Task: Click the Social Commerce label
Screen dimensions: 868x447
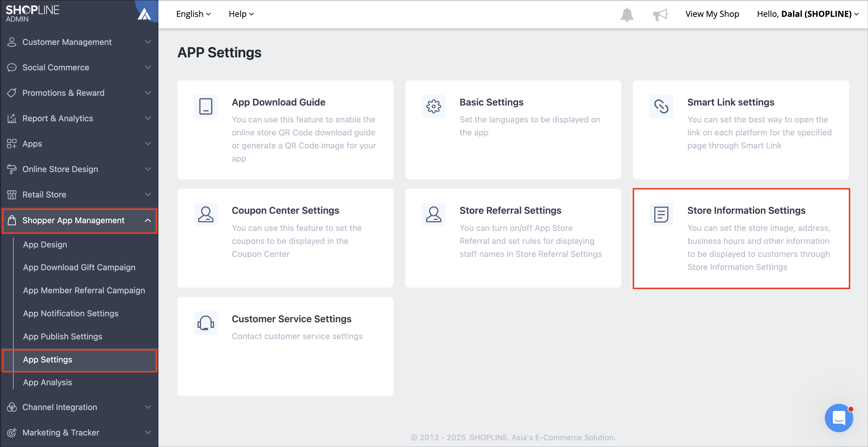Action: click(x=56, y=67)
